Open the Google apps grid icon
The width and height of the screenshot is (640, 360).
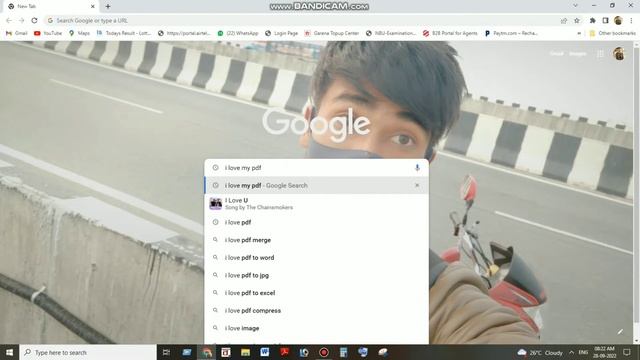tap(600, 53)
